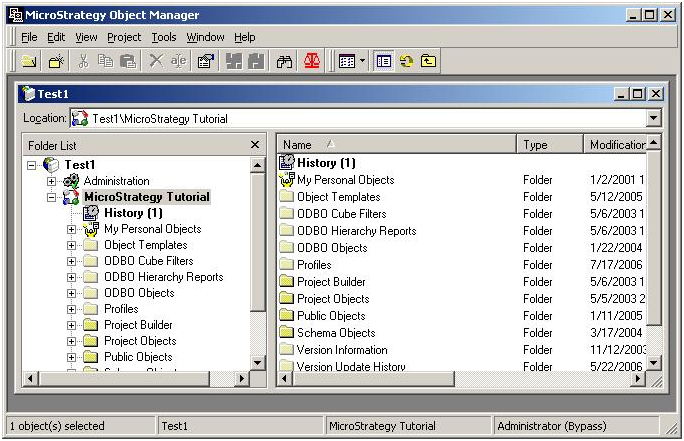Click the Cut scissors icon
This screenshot has height=441, width=684.
[83, 61]
